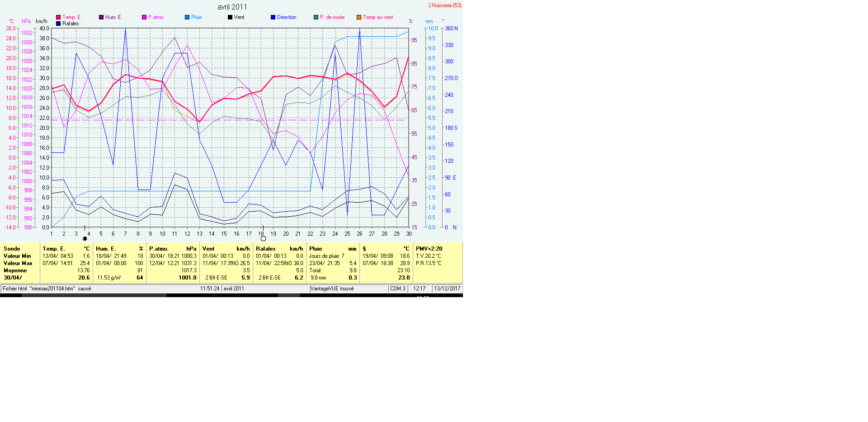
Task: Click the '270 O' label on direction axis
Action: coord(451,78)
